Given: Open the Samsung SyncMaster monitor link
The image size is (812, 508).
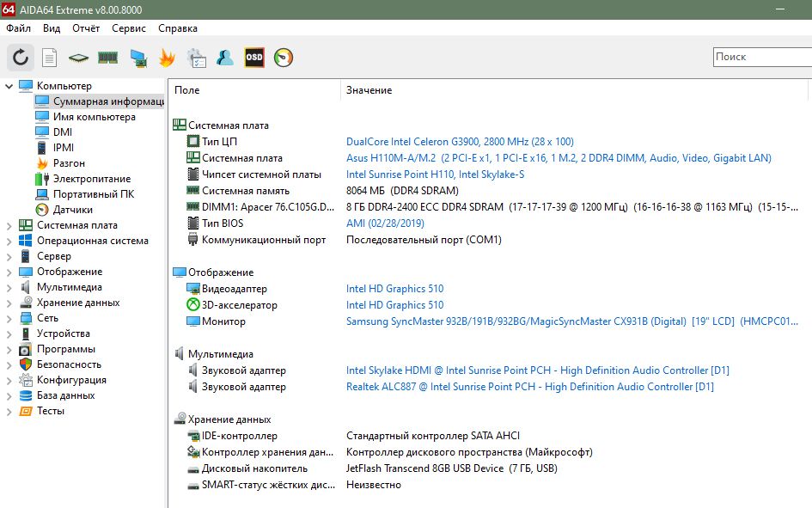Looking at the screenshot, I should click(571, 321).
